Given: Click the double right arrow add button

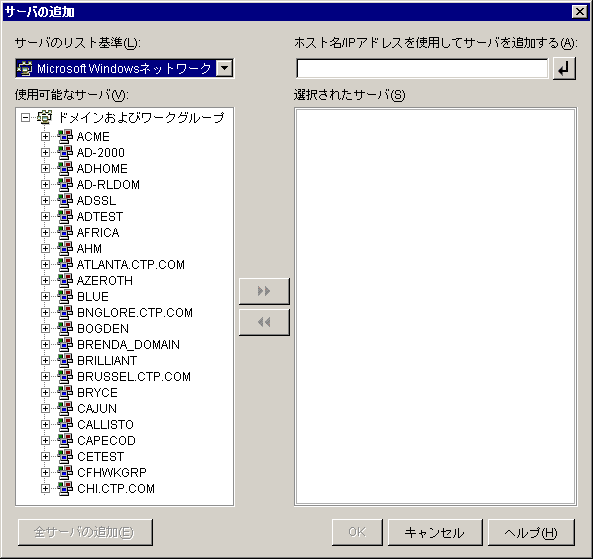Looking at the screenshot, I should (264, 291).
